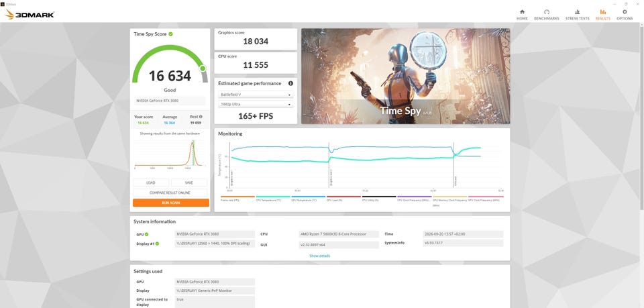Click the Graphics score value 18 034
This screenshot has height=308, width=644.
[256, 42]
